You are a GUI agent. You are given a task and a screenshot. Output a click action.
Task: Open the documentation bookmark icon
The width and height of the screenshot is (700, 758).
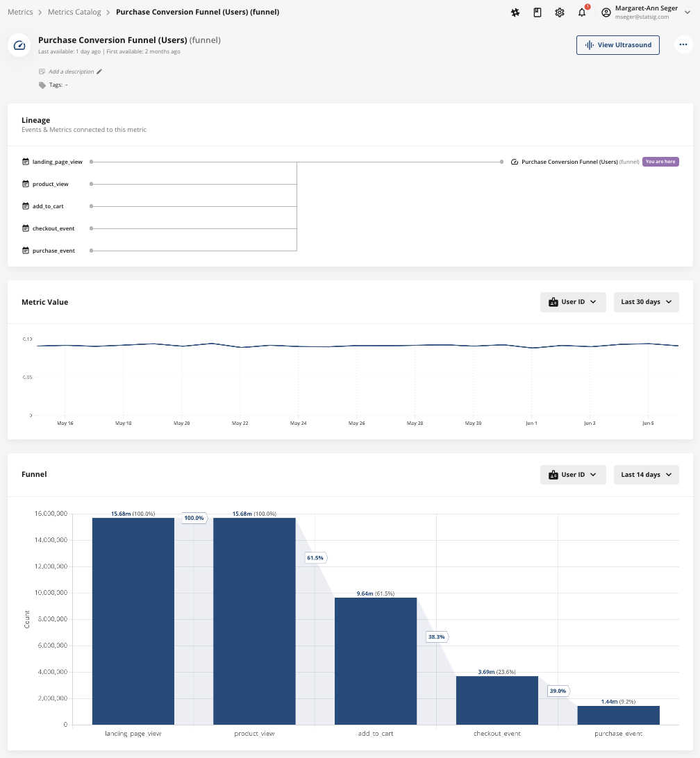tap(537, 12)
